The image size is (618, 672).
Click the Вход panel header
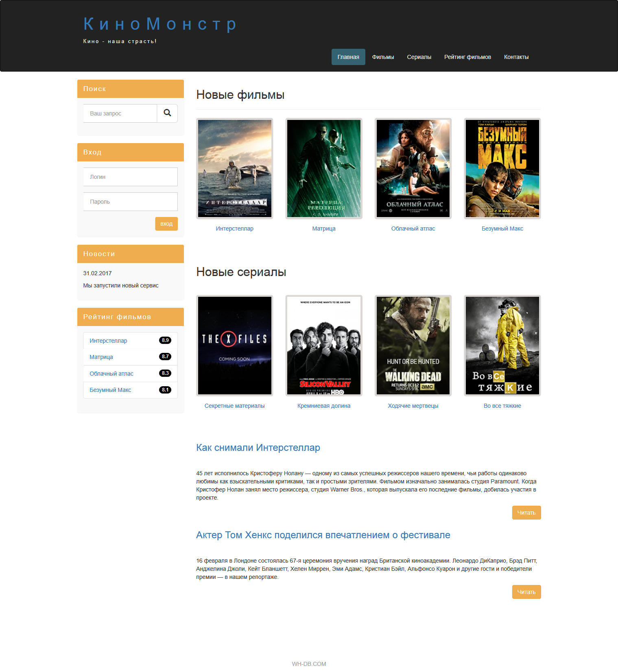(x=131, y=152)
